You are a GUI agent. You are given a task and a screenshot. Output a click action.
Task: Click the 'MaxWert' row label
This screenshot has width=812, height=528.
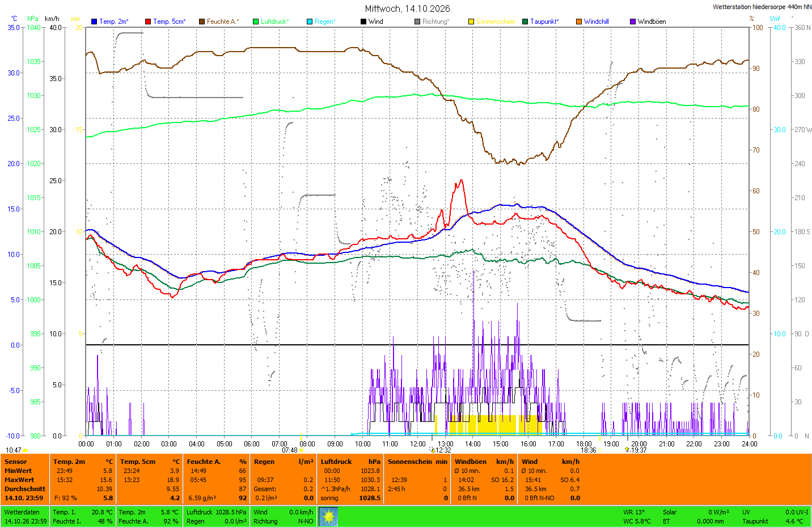(x=19, y=480)
